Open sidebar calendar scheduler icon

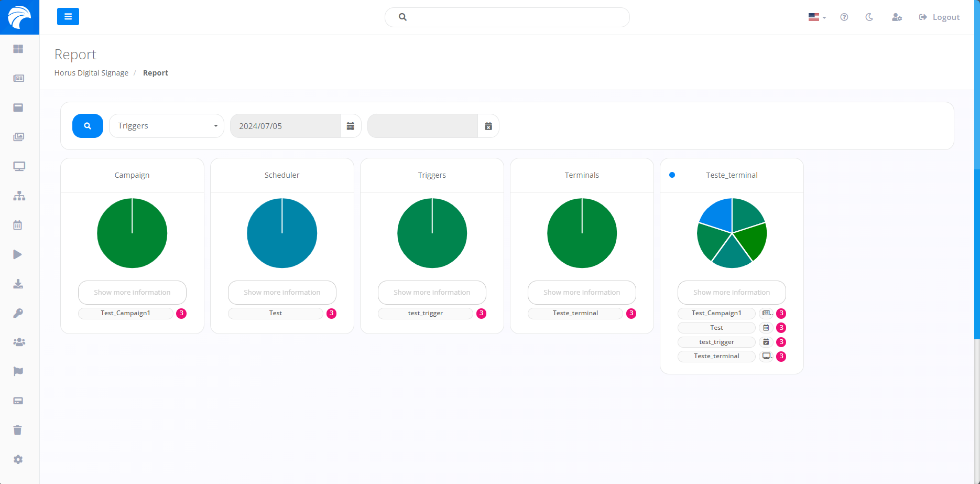point(18,225)
